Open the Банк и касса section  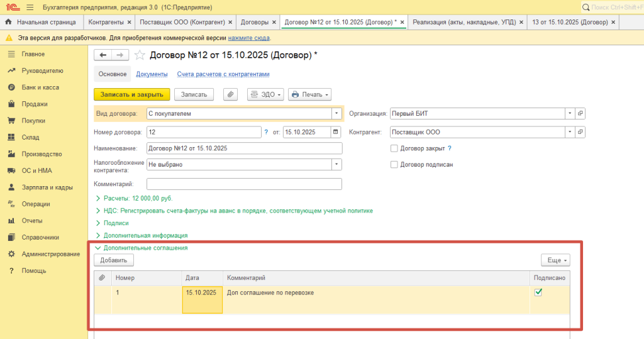point(40,87)
